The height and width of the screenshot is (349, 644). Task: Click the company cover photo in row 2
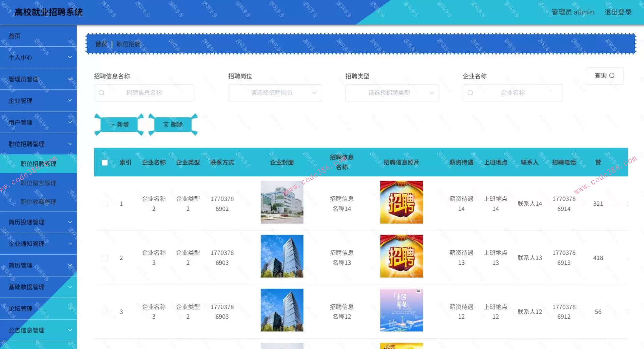282,256
